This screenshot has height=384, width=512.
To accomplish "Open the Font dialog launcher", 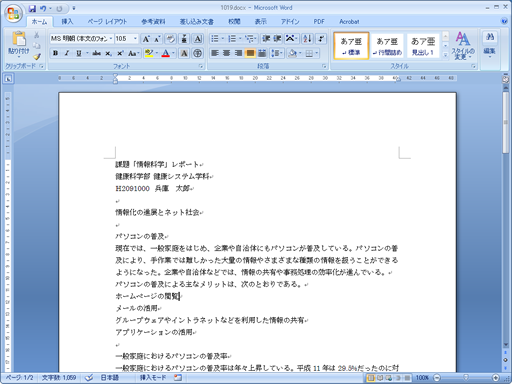I will click(x=201, y=66).
